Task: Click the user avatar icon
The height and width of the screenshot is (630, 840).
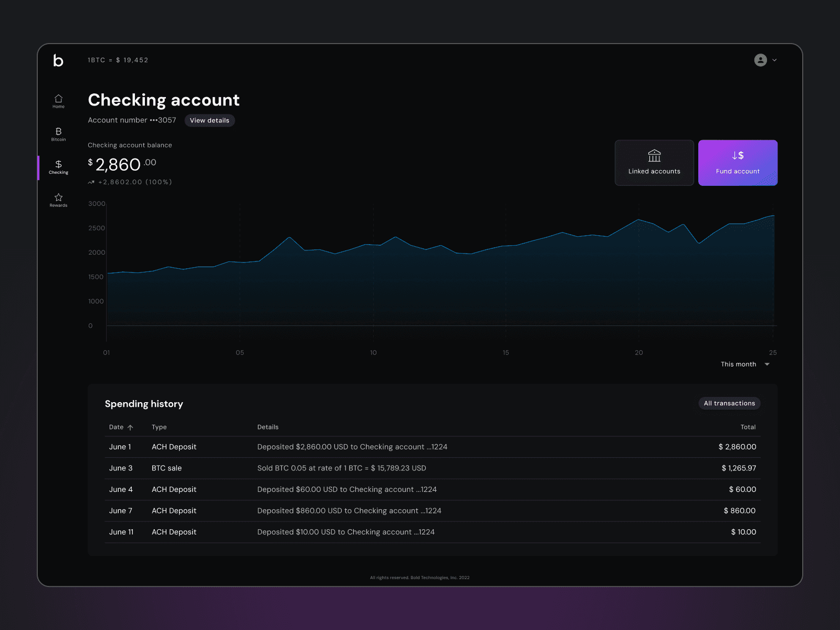Action: pos(760,60)
